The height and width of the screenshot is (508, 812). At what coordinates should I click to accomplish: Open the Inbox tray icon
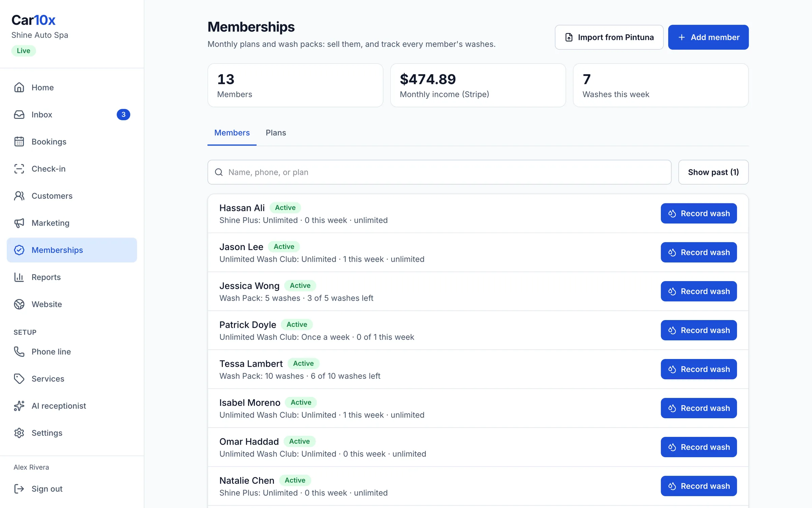19,114
